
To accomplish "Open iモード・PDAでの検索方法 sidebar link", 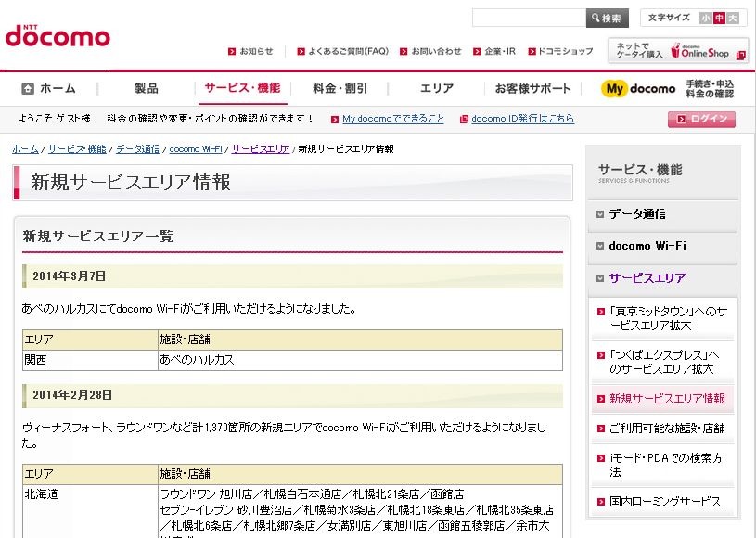I will [666, 465].
